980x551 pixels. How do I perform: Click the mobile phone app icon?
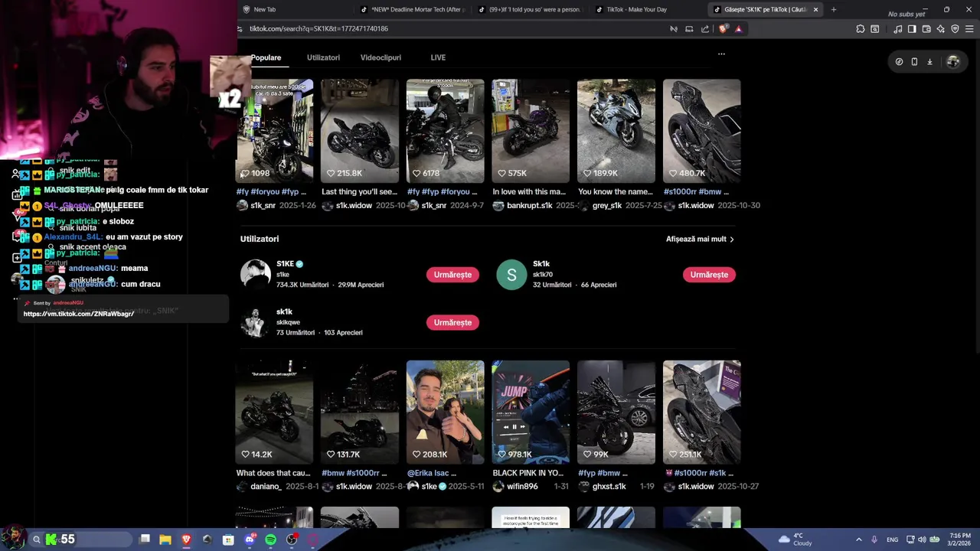pyautogui.click(x=914, y=62)
